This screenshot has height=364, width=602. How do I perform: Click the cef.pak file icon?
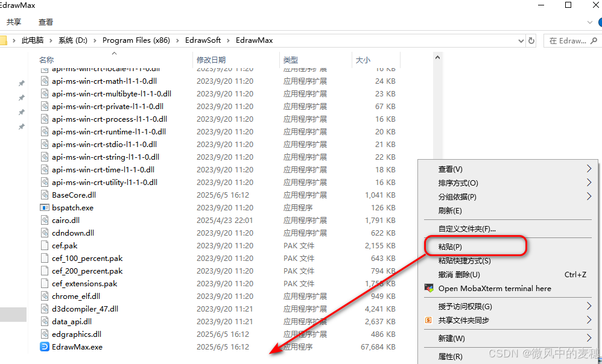[45, 245]
